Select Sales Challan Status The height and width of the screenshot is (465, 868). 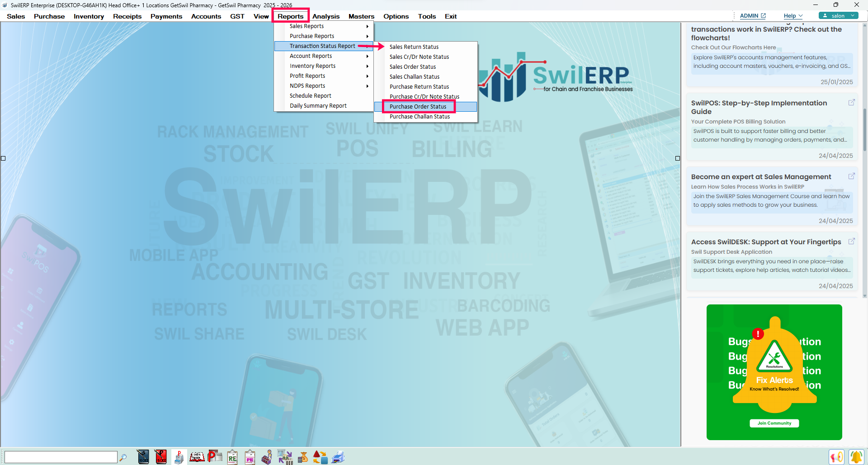[425, 77]
